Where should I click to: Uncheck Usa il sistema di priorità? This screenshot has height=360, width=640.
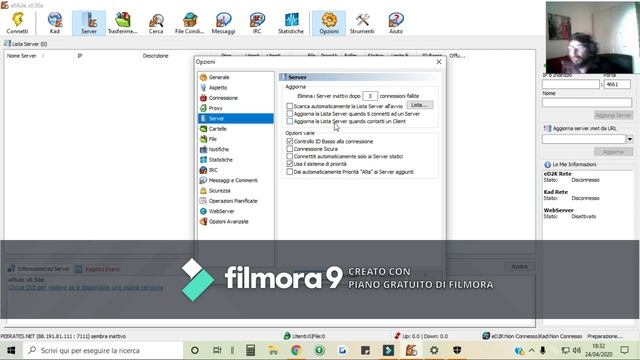click(x=290, y=164)
